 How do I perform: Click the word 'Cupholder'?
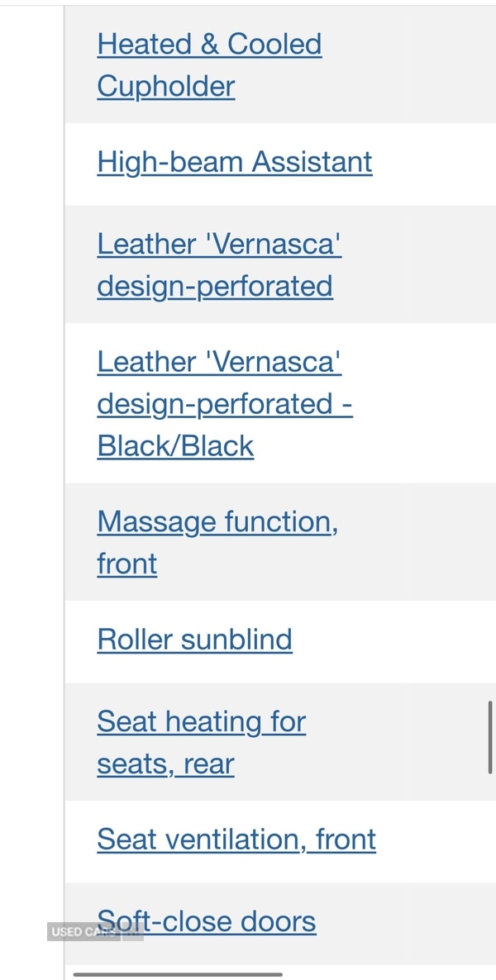click(165, 86)
